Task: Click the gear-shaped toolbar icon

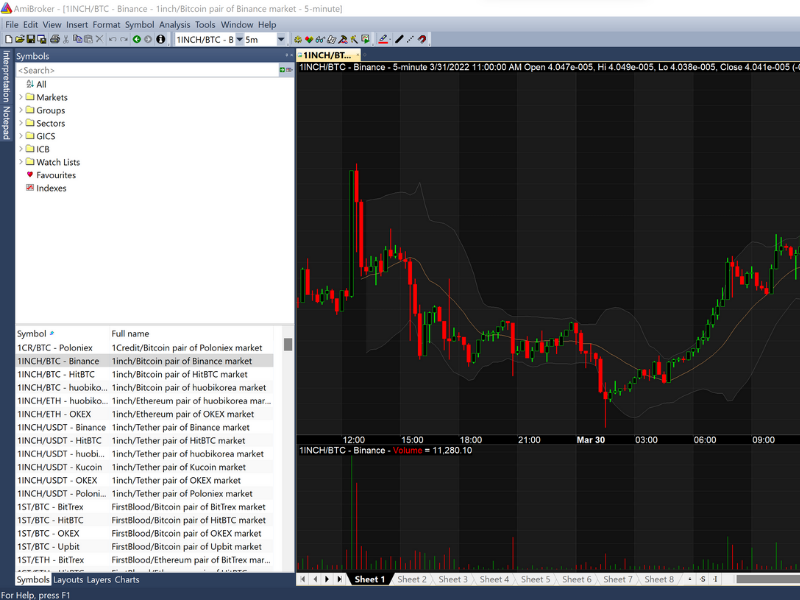Action: (x=298, y=39)
